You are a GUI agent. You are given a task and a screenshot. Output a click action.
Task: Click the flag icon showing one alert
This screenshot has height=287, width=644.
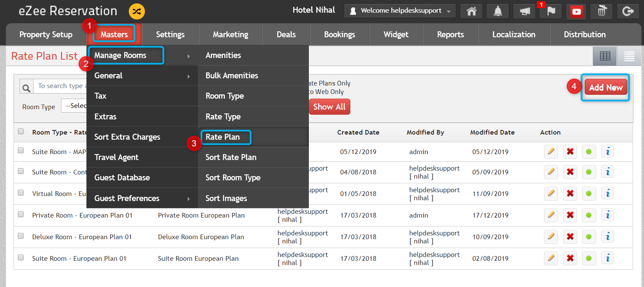click(550, 11)
